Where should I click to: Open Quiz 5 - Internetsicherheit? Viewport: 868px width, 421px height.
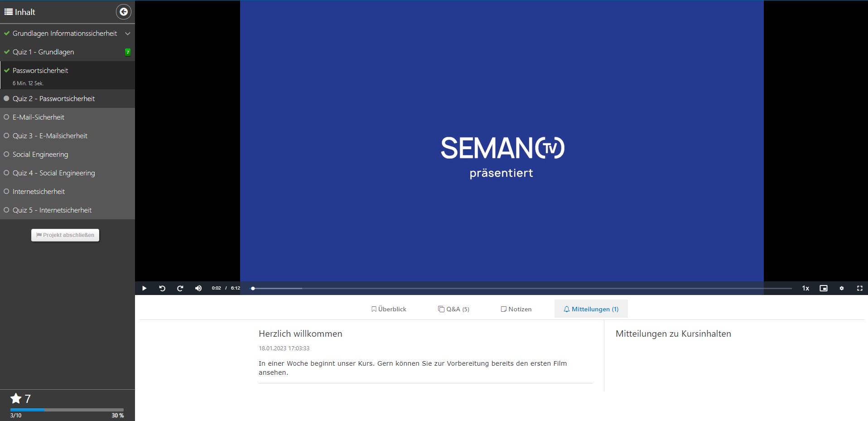point(68,210)
